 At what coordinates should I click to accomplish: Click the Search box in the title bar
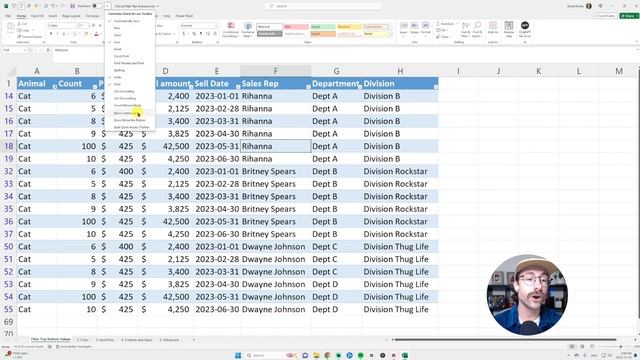click(323, 6)
